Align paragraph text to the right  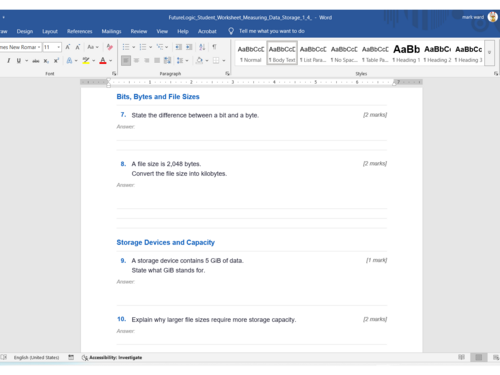pos(147,60)
